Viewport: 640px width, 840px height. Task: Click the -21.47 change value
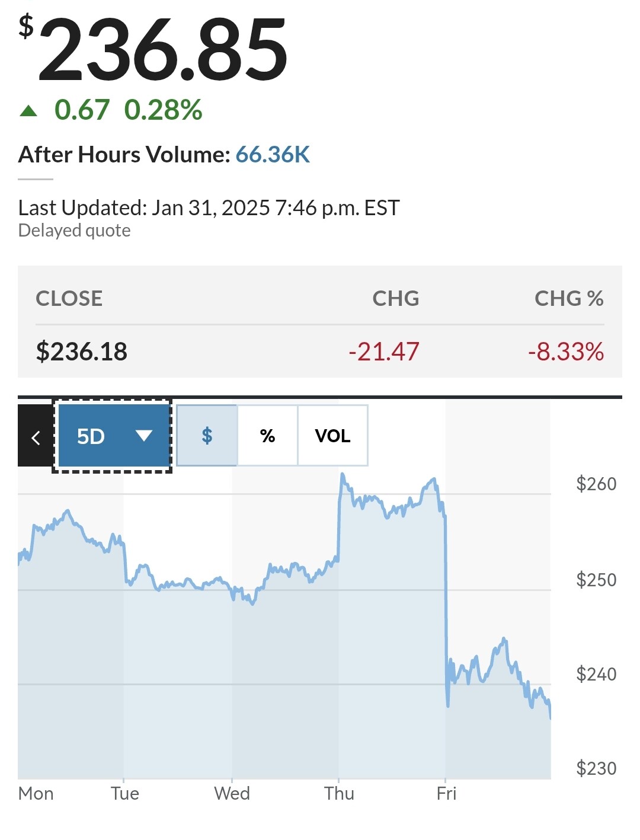[383, 352]
